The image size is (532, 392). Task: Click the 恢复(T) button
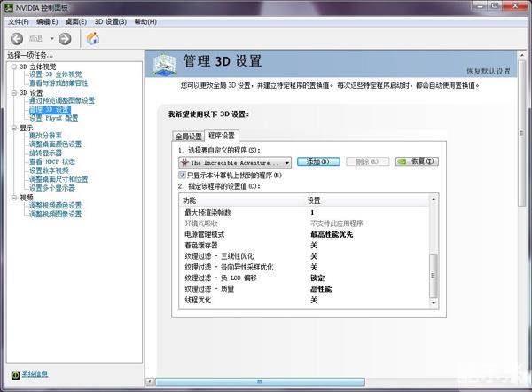pos(416,162)
